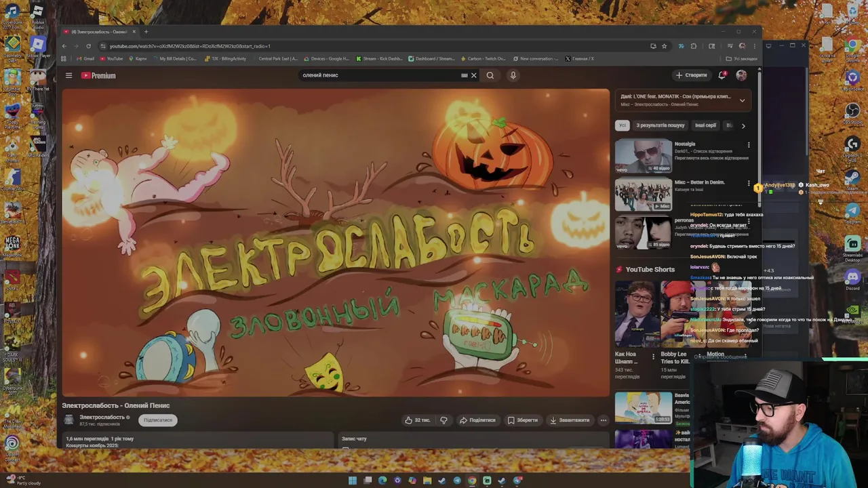Viewport: 868px width, 488px height.
Task: Open the channel avatar under the video
Action: coord(68,420)
